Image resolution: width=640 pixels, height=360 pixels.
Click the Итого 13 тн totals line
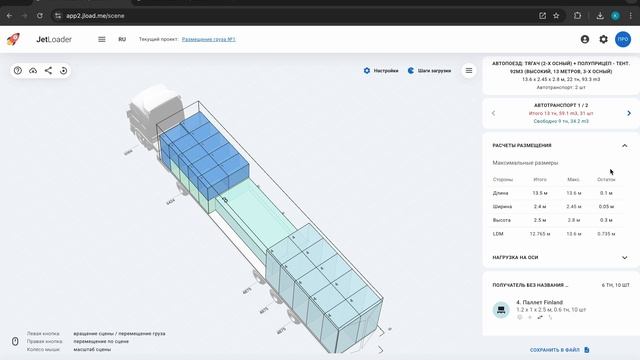point(561,113)
